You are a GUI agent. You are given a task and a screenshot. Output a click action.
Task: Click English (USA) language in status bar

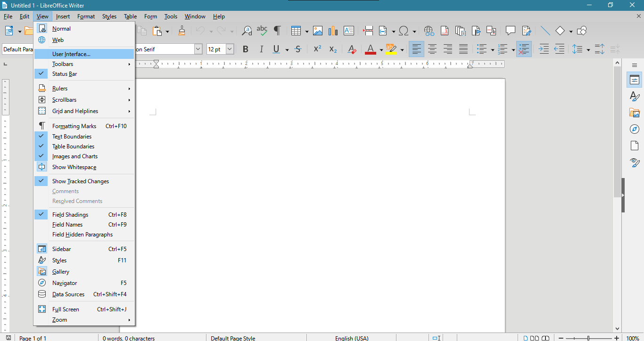click(352, 338)
